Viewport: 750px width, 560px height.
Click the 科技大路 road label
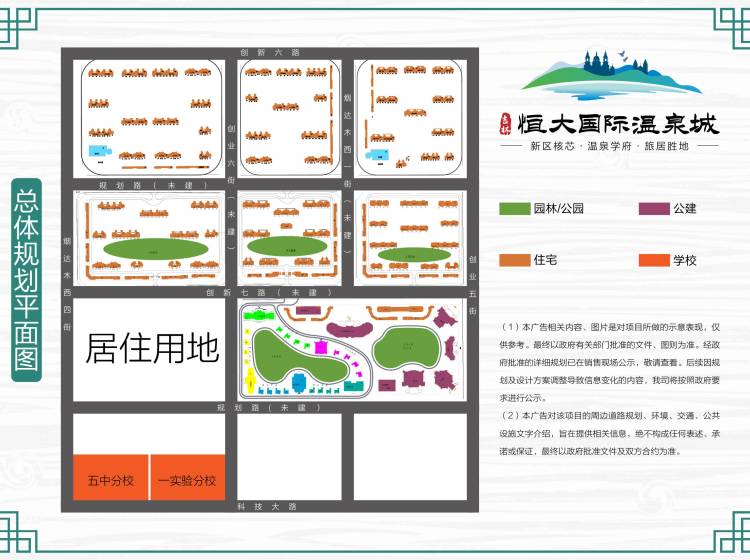click(x=267, y=506)
